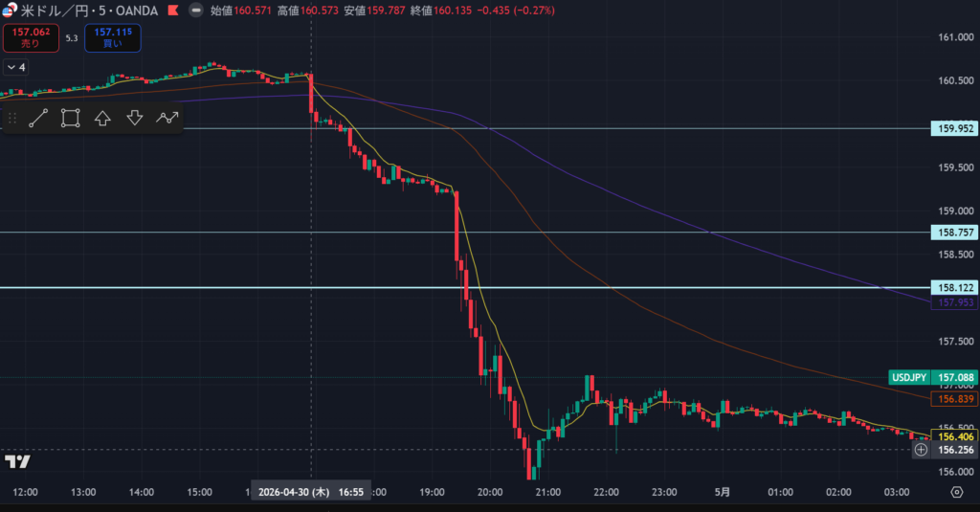
Task: Expand the collapsed indicators legend showing 4
Action: coord(15,68)
